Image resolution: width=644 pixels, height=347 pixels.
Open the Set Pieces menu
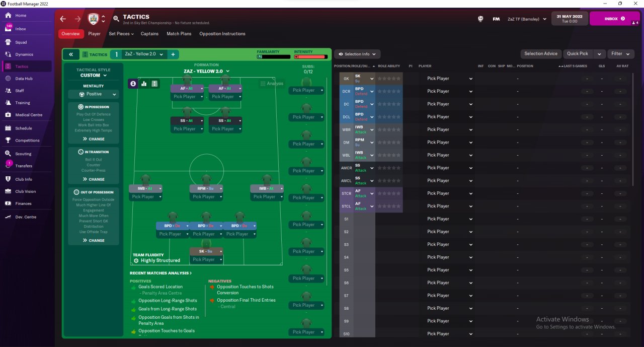click(x=121, y=34)
